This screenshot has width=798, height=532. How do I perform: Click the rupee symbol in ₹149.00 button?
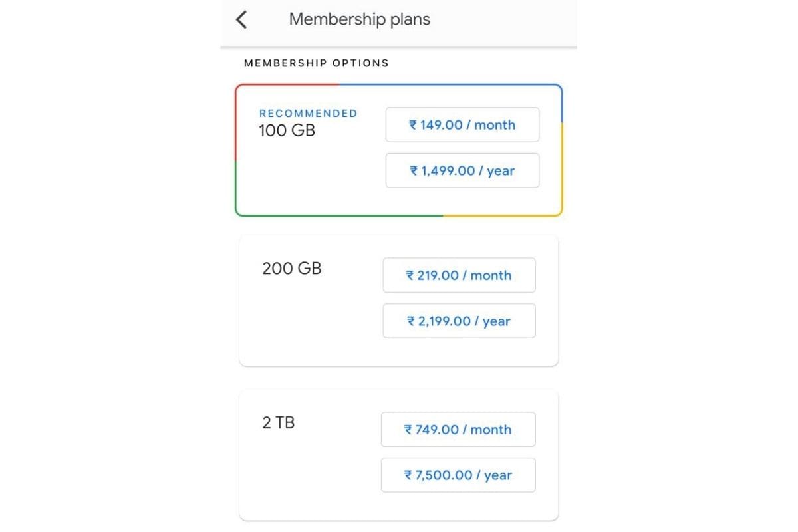413,125
